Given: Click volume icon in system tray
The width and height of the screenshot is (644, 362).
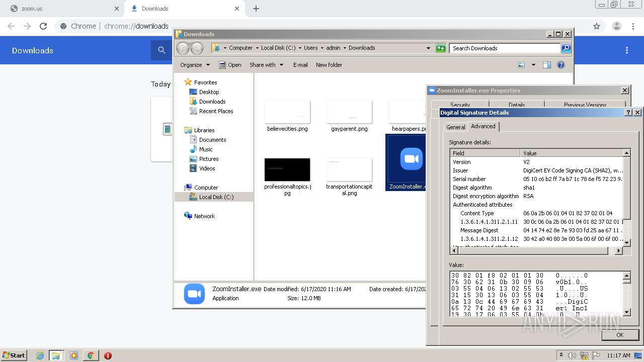Looking at the screenshot, I should tap(572, 355).
